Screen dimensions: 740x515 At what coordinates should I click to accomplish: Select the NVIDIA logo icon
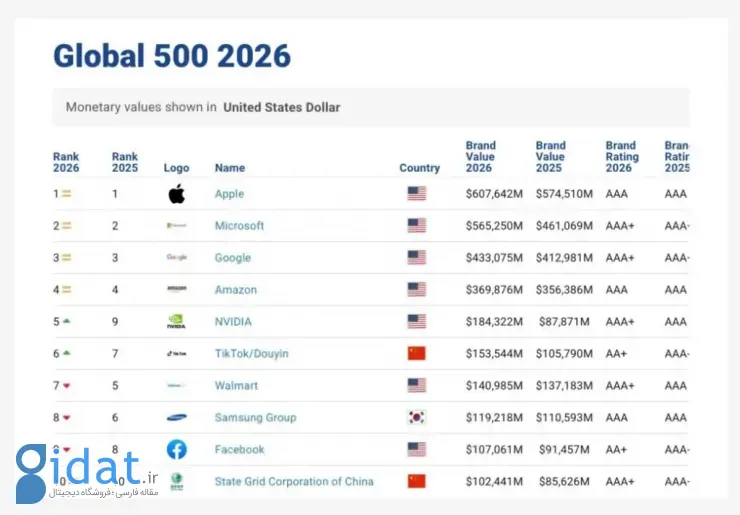(177, 322)
